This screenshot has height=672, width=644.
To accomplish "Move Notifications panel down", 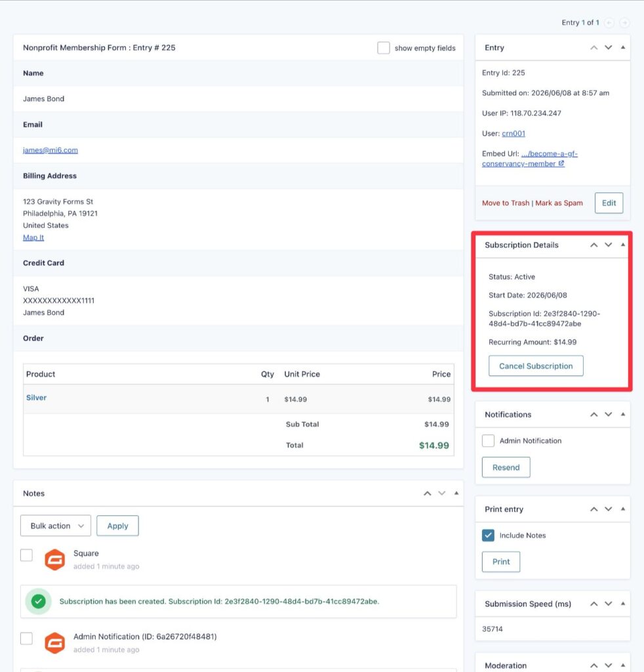I will pyautogui.click(x=609, y=415).
